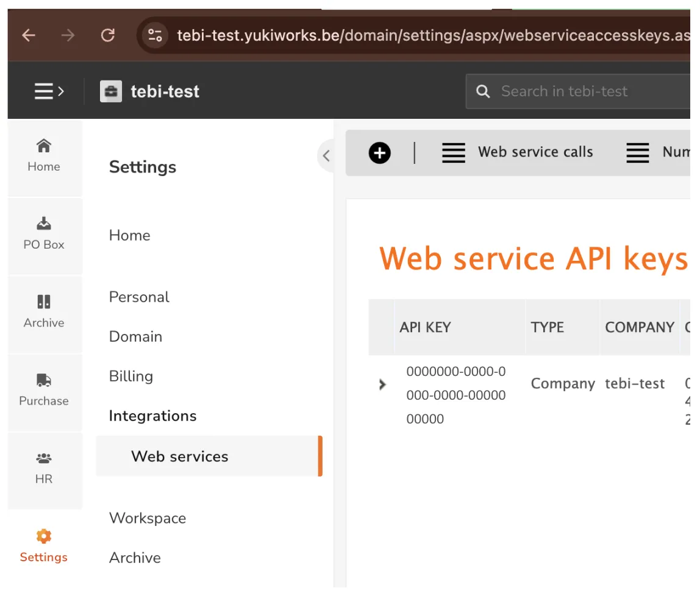This screenshot has height=613, width=700.
Task: Open the PO Box inbox
Action: 44,233
